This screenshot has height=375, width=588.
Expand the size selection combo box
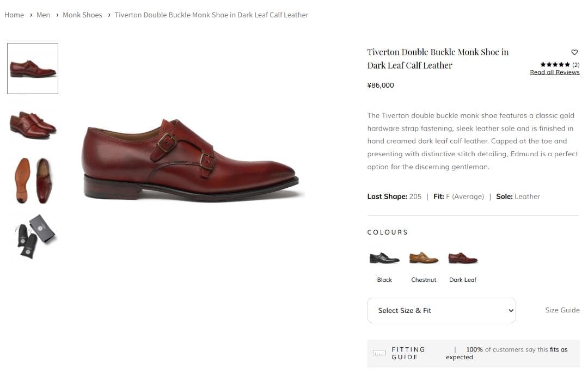(441, 310)
